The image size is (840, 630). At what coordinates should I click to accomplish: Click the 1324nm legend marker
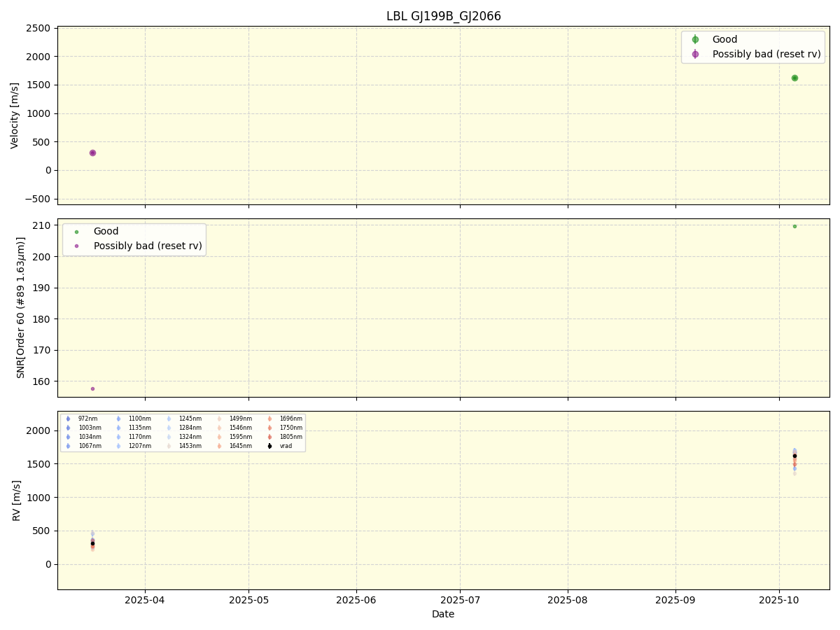(169, 437)
